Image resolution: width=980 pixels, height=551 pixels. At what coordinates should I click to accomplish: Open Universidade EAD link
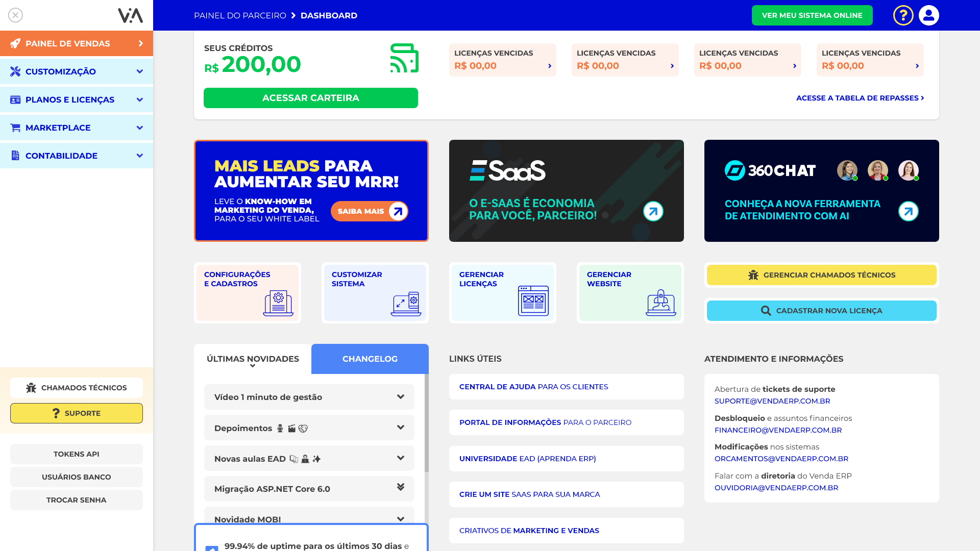coord(567,459)
